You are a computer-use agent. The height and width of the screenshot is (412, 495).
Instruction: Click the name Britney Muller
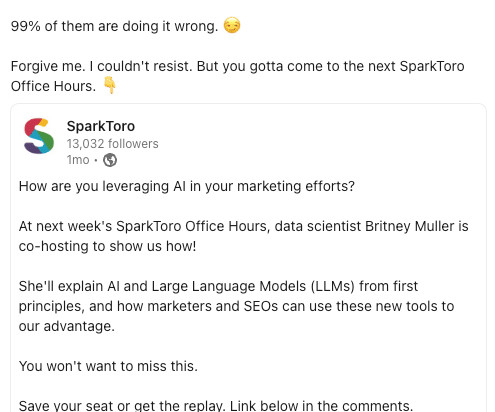(x=410, y=226)
